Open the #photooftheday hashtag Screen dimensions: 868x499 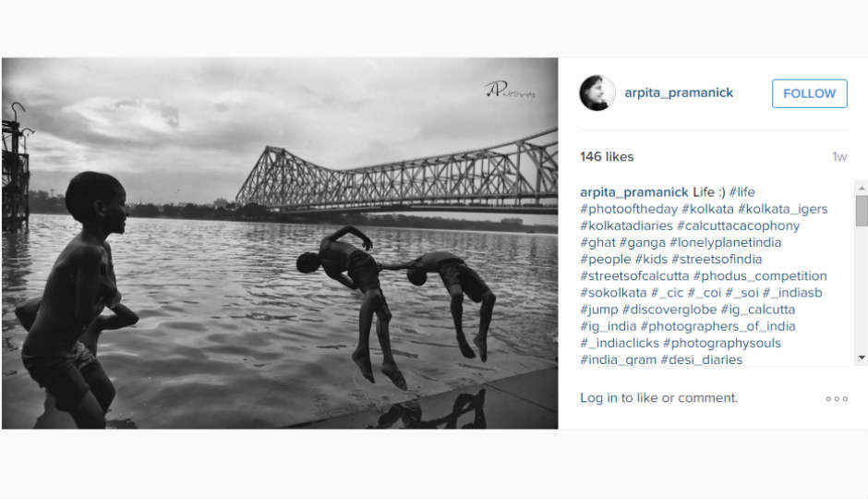pos(629,210)
